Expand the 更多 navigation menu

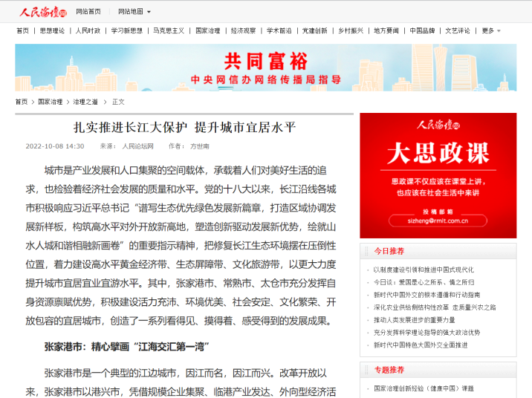pos(491,30)
